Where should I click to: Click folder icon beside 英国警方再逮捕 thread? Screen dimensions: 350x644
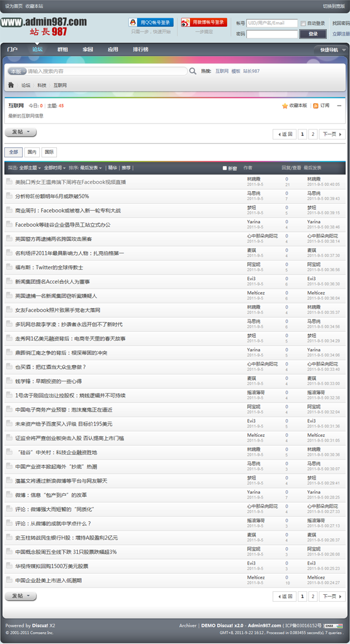(9, 239)
